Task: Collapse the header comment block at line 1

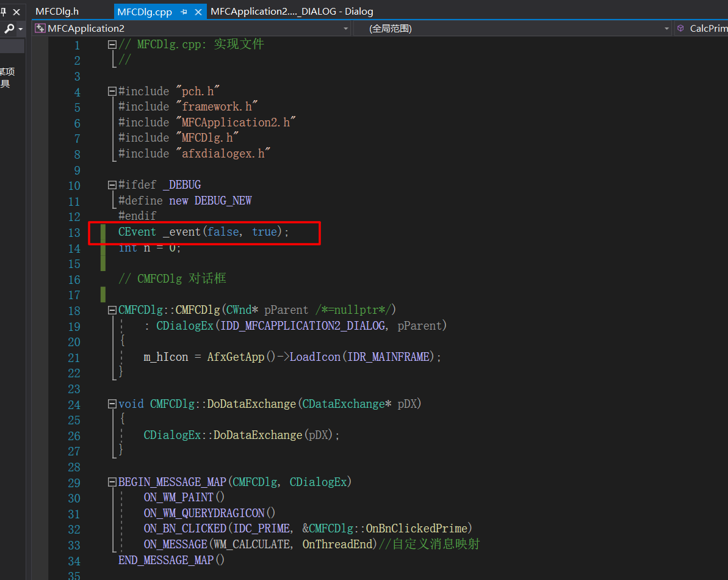Action: point(112,45)
